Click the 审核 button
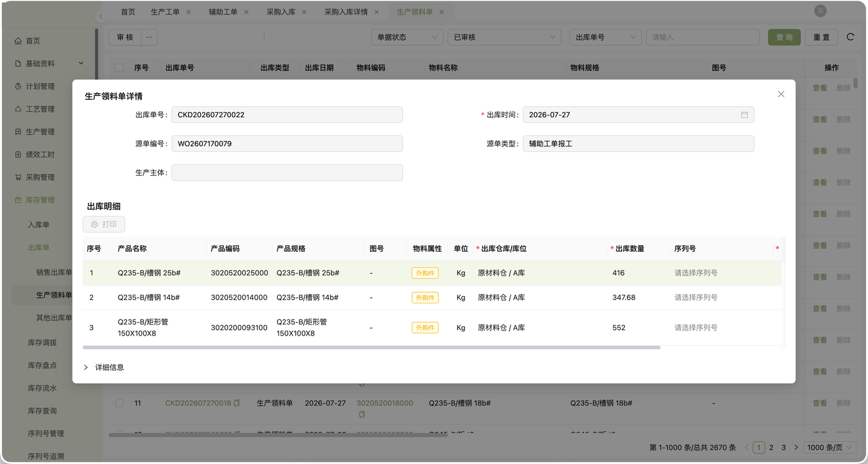The height and width of the screenshot is (464, 868). pyautogui.click(x=125, y=37)
